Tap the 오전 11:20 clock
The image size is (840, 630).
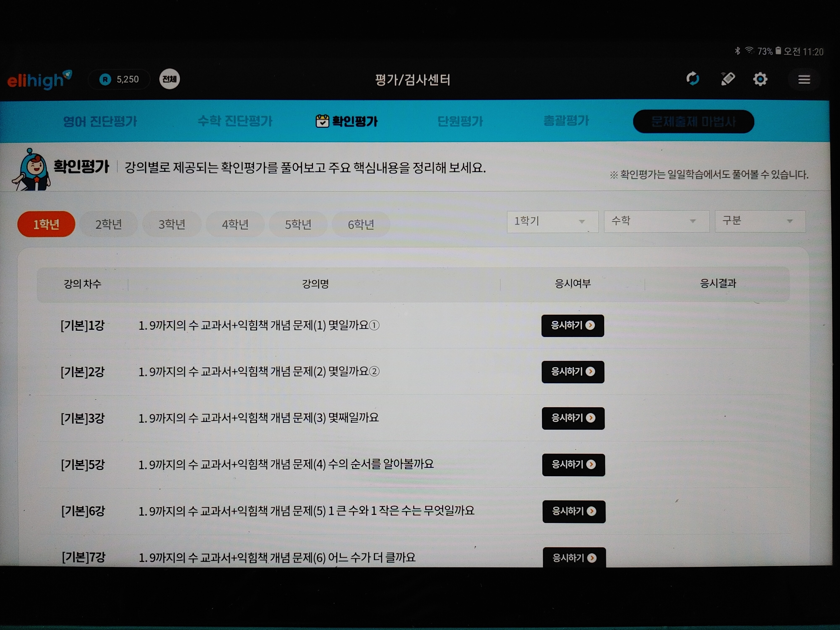(x=803, y=52)
